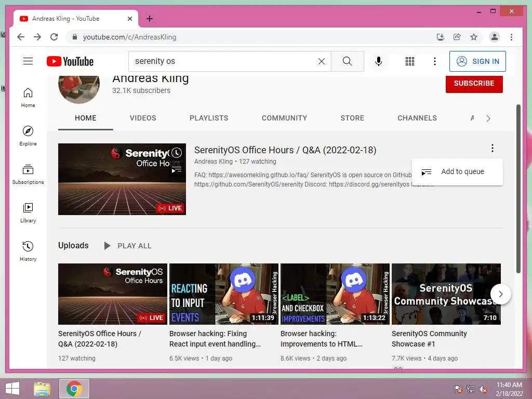Activate voice search microphone
This screenshot has width=532, height=399.
click(x=379, y=61)
